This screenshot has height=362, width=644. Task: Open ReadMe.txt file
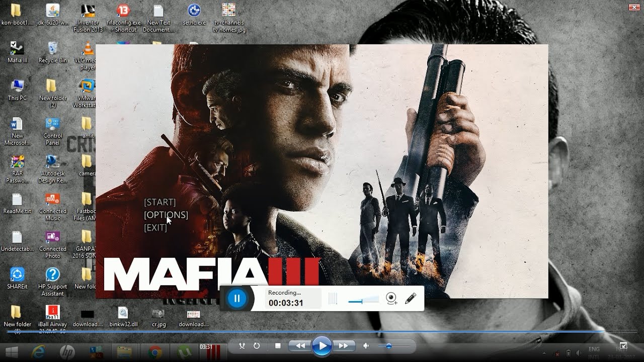coord(17,203)
